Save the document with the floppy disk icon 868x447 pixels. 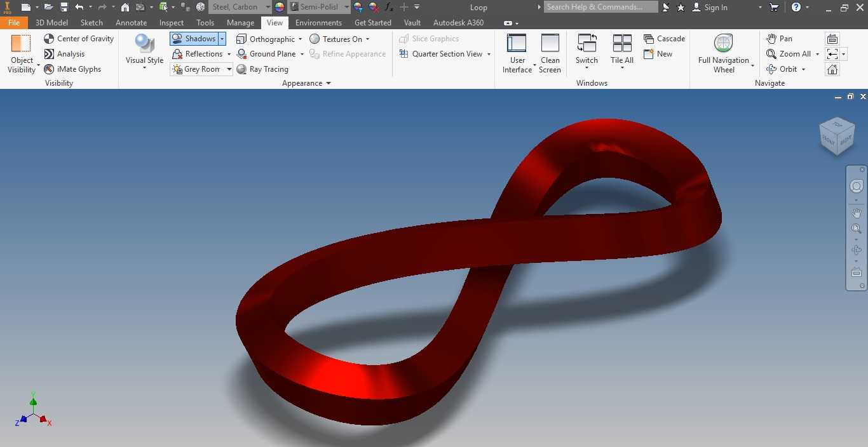point(64,7)
